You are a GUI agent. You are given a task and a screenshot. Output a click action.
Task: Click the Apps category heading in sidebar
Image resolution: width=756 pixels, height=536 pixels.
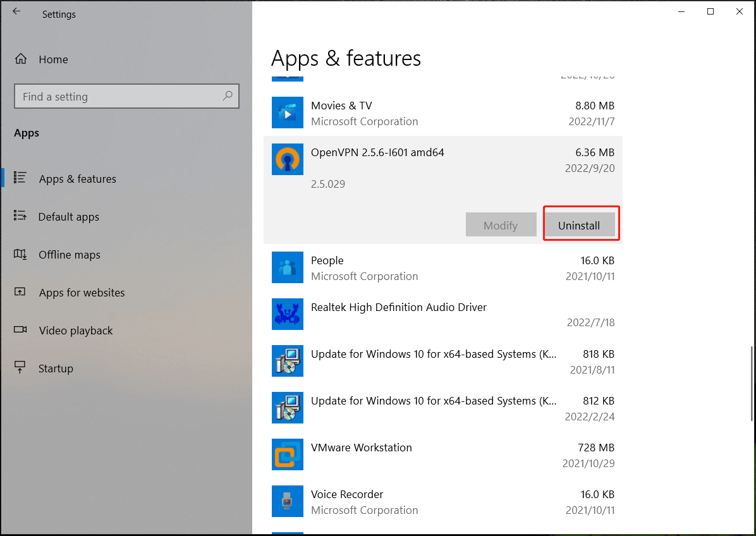pos(27,133)
